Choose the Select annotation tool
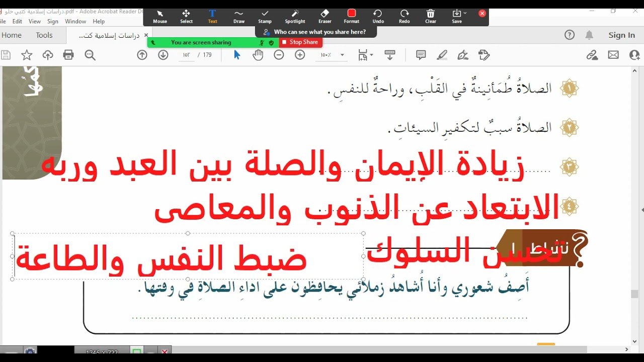Image resolution: width=644 pixels, height=362 pixels. [x=186, y=17]
